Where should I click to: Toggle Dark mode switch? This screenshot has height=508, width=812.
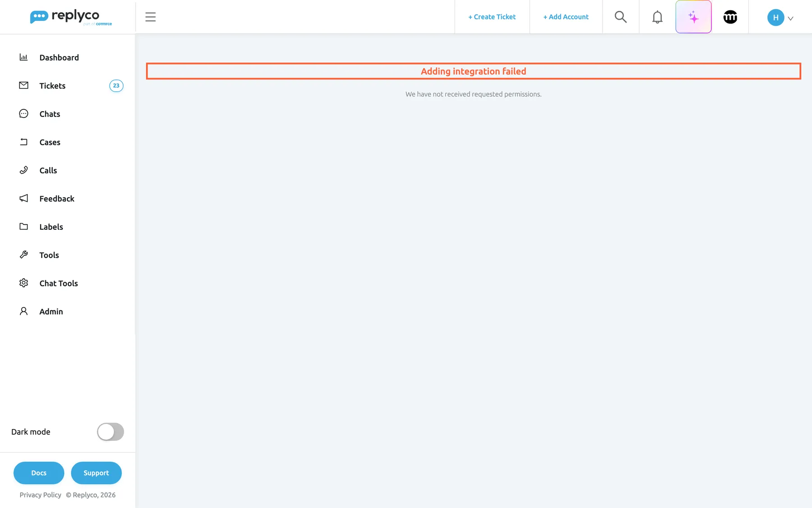click(111, 432)
